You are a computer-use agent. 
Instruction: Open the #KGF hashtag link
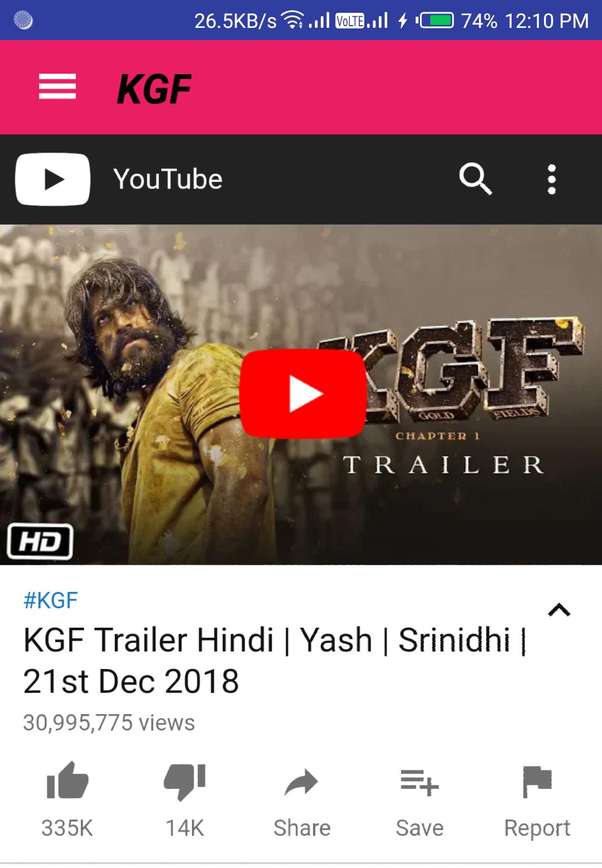pos(50,600)
